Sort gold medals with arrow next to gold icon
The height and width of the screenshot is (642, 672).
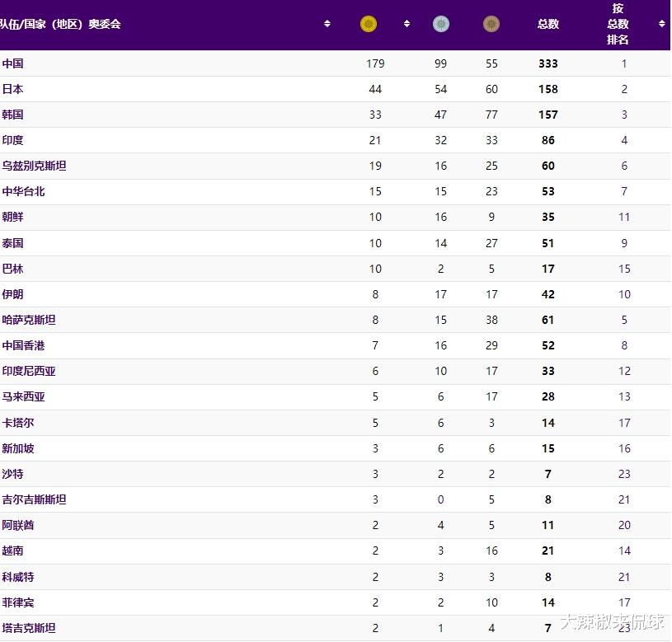(x=406, y=24)
